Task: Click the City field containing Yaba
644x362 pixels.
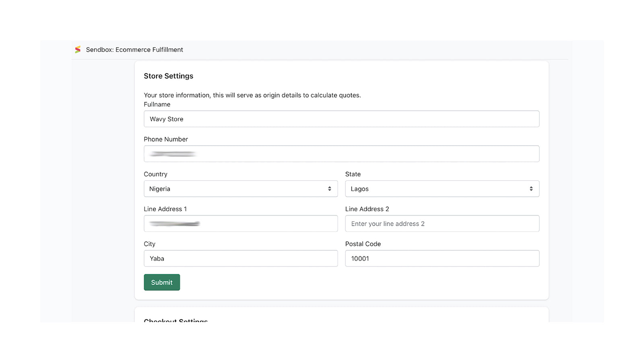Action: tap(241, 258)
